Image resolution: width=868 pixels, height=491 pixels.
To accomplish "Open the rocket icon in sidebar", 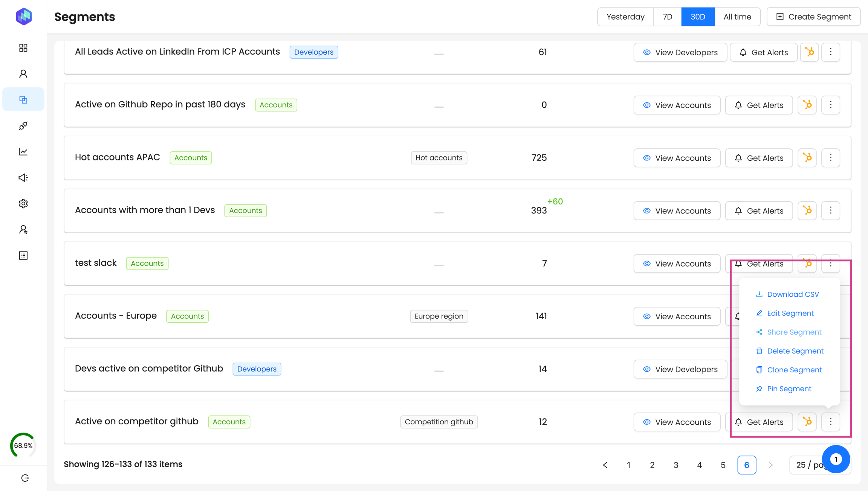I will (23, 126).
